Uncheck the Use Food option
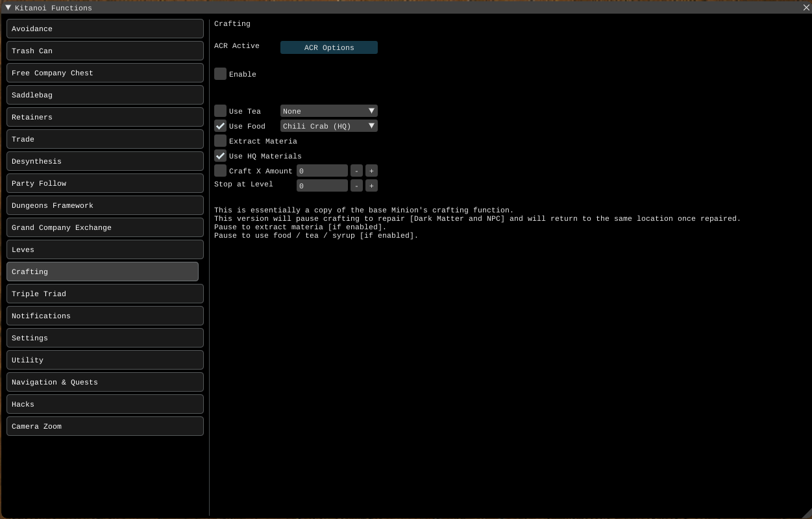 click(x=221, y=126)
